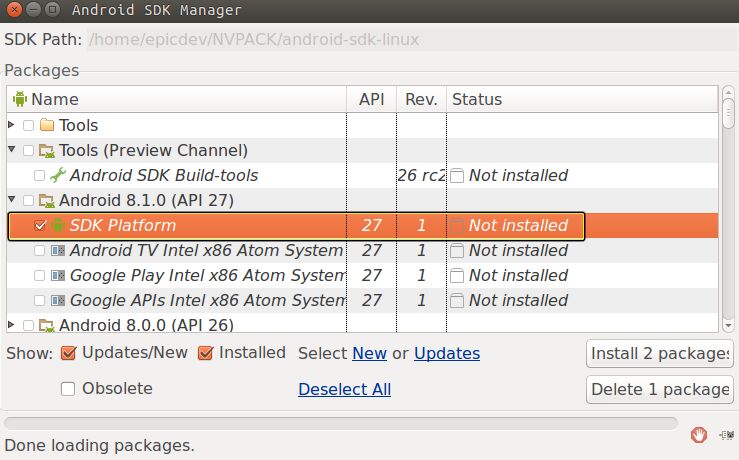Click the progress bar above the status message
The width and height of the screenshot is (739, 460).
[x=341, y=423]
